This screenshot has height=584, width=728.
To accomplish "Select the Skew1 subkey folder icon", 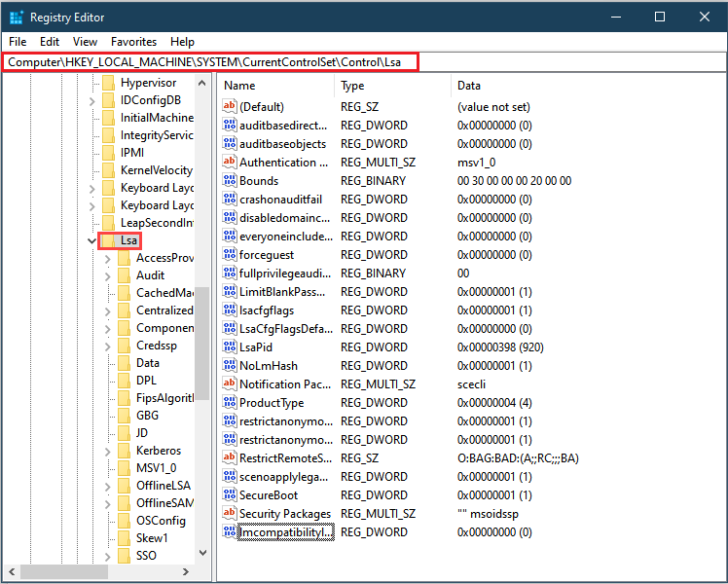I will (x=124, y=538).
